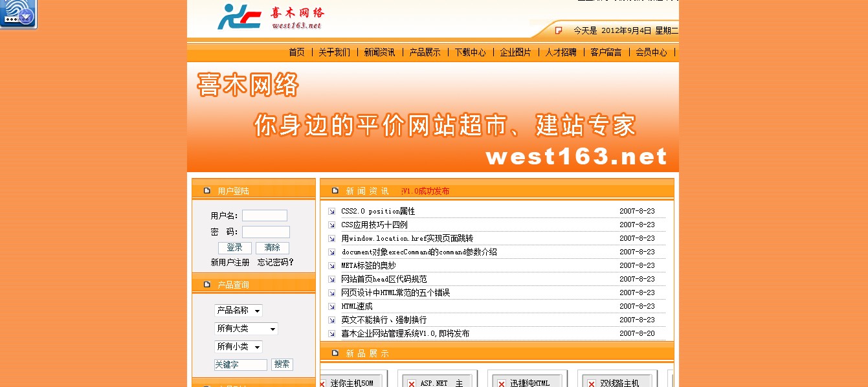Select 新闻资讯 in the navigation bar
This screenshot has width=868, height=387.
tap(379, 52)
